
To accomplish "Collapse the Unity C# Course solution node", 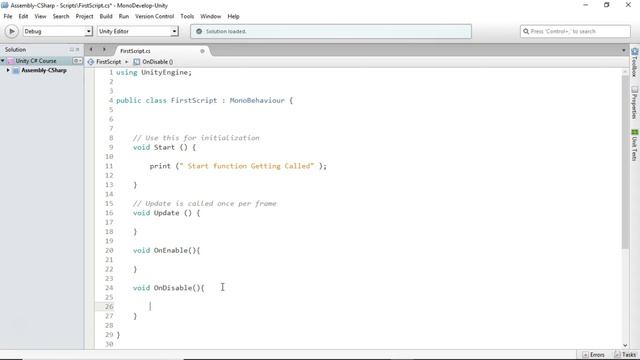I will pyautogui.click(x=3, y=61).
